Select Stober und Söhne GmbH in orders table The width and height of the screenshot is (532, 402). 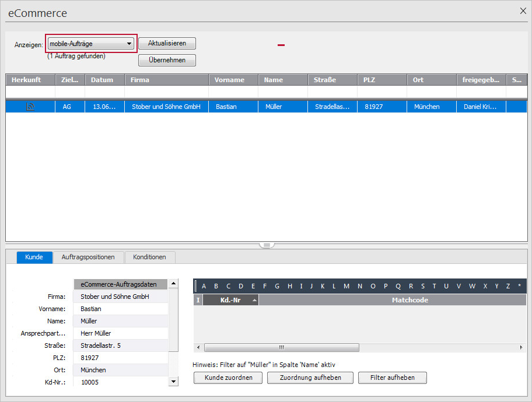166,107
